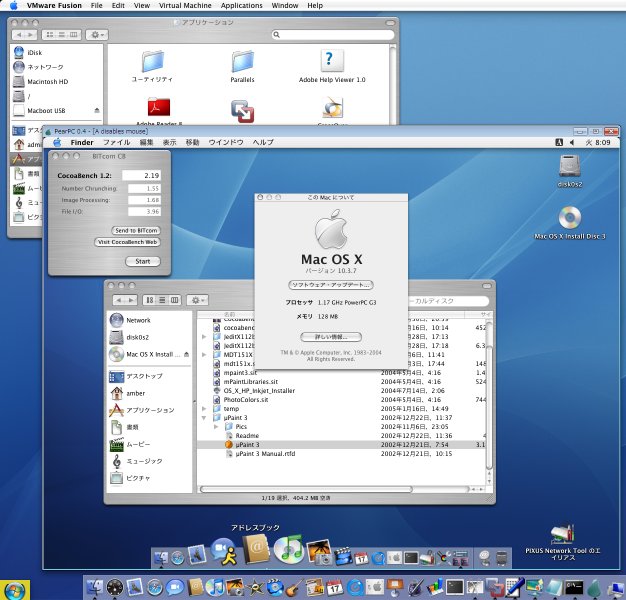Expand the temp folder triangle
The height and width of the screenshot is (600, 626).
[204, 409]
